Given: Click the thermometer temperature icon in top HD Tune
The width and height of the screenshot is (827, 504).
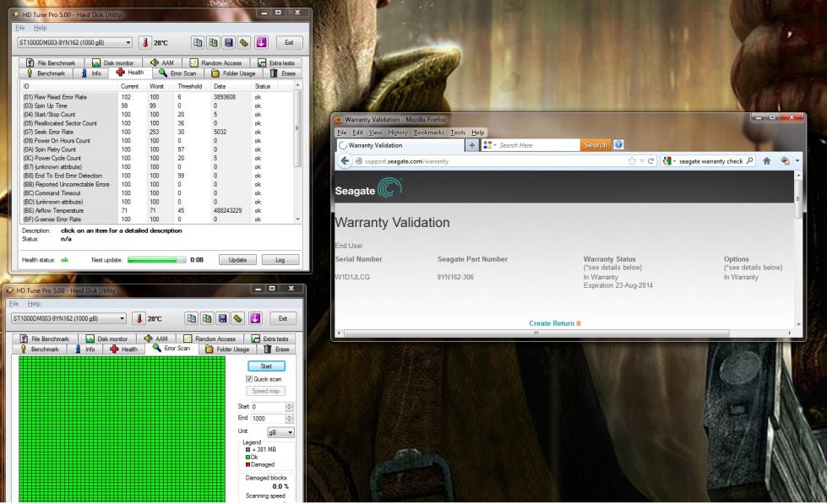Looking at the screenshot, I should pyautogui.click(x=145, y=43).
